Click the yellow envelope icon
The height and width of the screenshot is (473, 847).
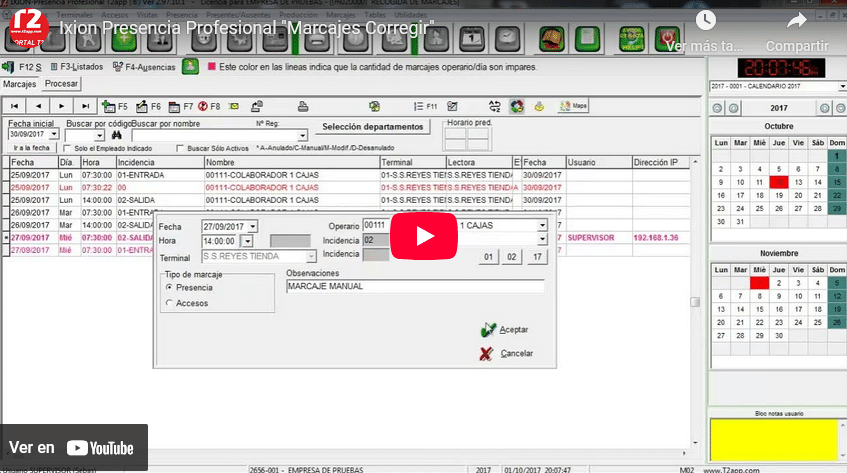[234, 106]
